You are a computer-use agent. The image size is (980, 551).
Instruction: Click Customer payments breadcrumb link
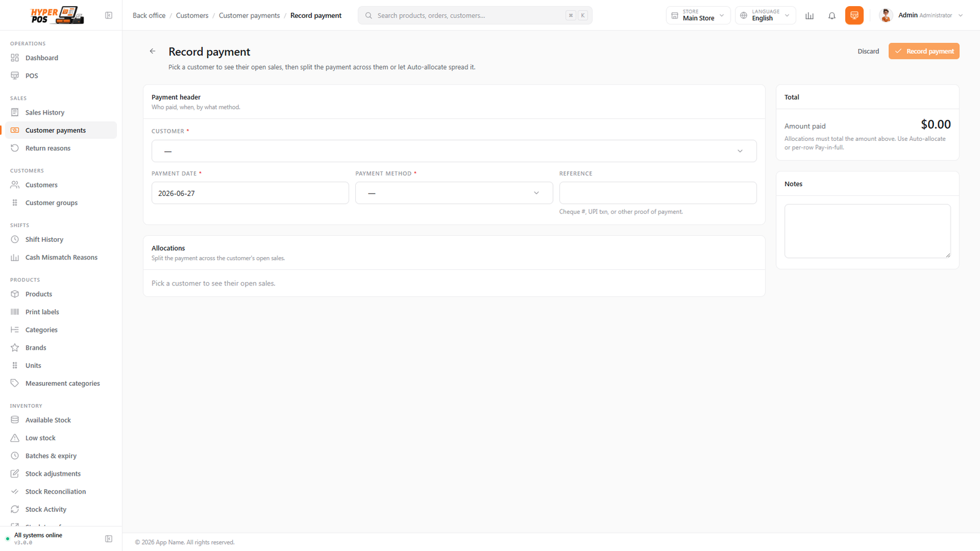tap(249, 15)
